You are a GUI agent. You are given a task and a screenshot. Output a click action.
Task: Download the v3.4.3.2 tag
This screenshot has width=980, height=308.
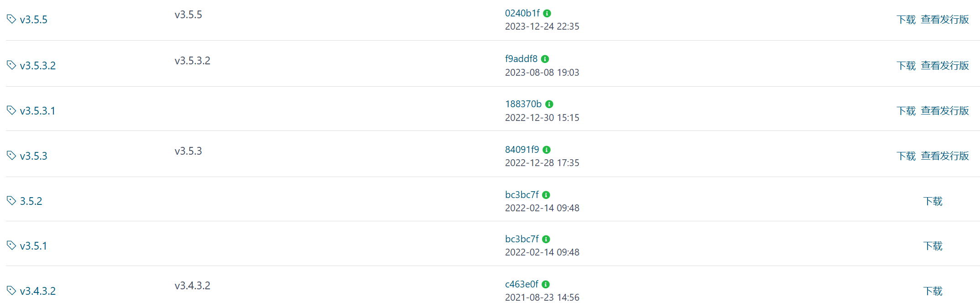point(933,291)
